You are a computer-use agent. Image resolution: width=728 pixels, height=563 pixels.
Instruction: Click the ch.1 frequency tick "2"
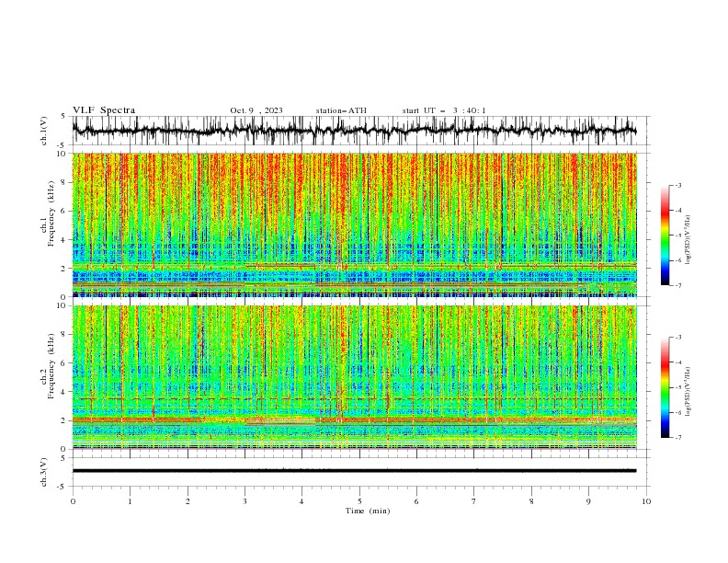coord(64,268)
